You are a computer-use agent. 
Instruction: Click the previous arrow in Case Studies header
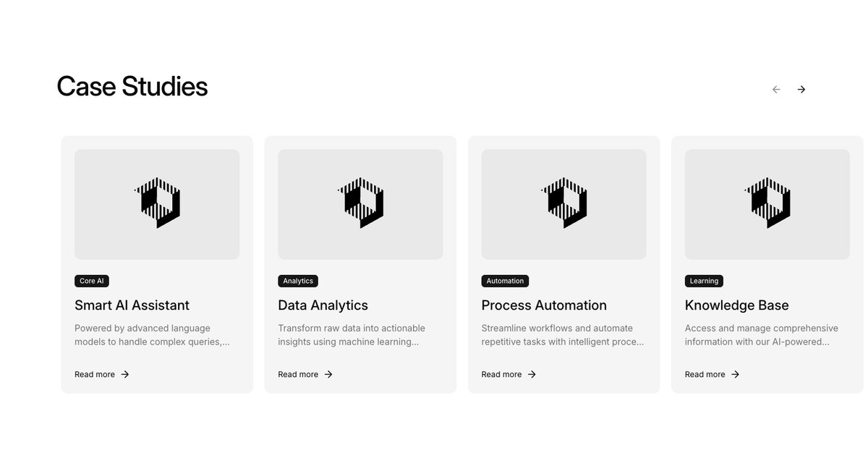coord(776,90)
